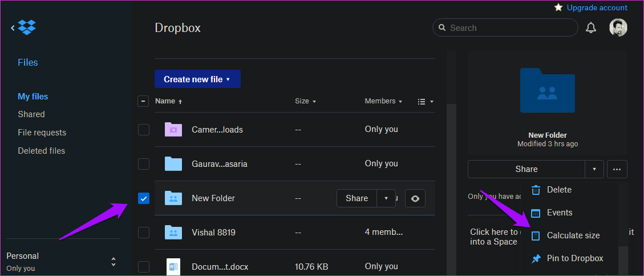Click the Upgrade account star icon
Viewport: 644px width, 276px height.
click(x=558, y=7)
